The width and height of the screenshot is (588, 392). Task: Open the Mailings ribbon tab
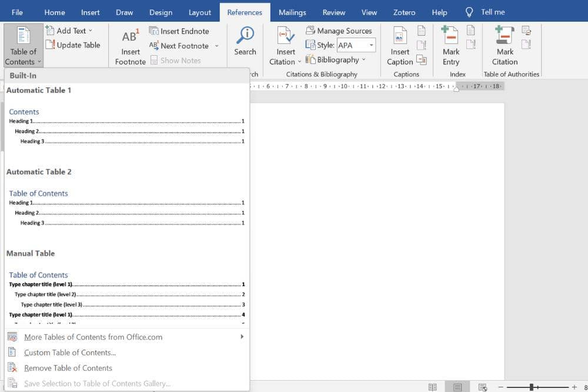pyautogui.click(x=292, y=12)
